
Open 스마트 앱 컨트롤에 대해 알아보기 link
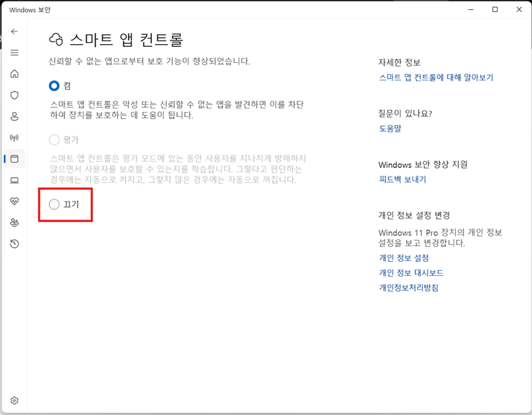(x=436, y=78)
